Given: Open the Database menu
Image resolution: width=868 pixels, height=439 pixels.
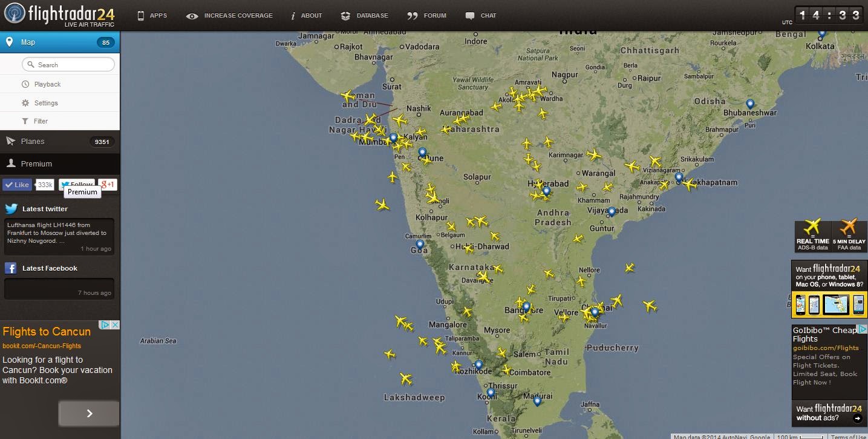Looking at the screenshot, I should click(365, 16).
